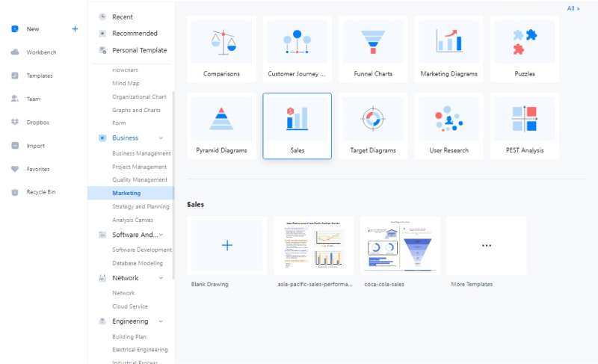Open Graphs and Charts category
Viewport: 598px width, 364px height.
[x=137, y=110]
